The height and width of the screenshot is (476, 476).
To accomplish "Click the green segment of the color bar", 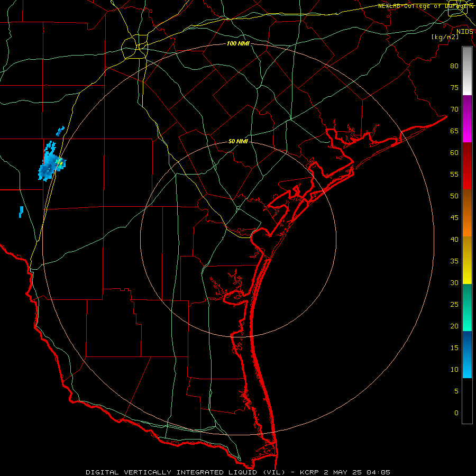I will [x=467, y=307].
